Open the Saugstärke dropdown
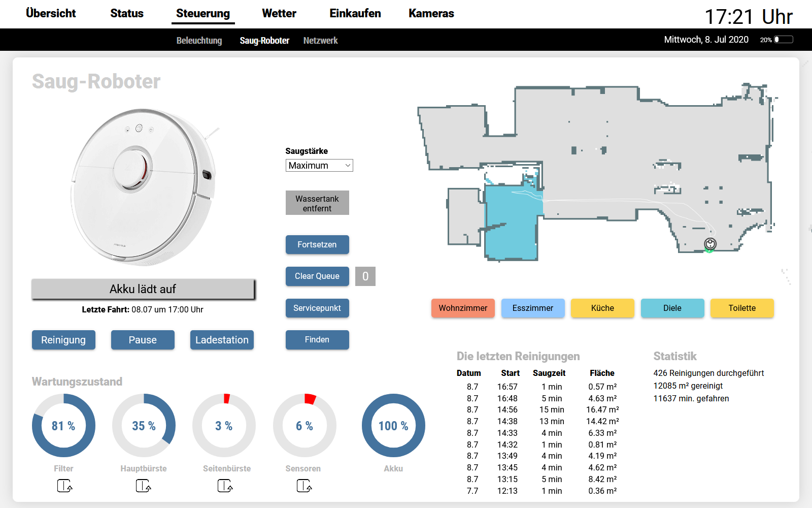Image resolution: width=812 pixels, height=508 pixels. (319, 166)
